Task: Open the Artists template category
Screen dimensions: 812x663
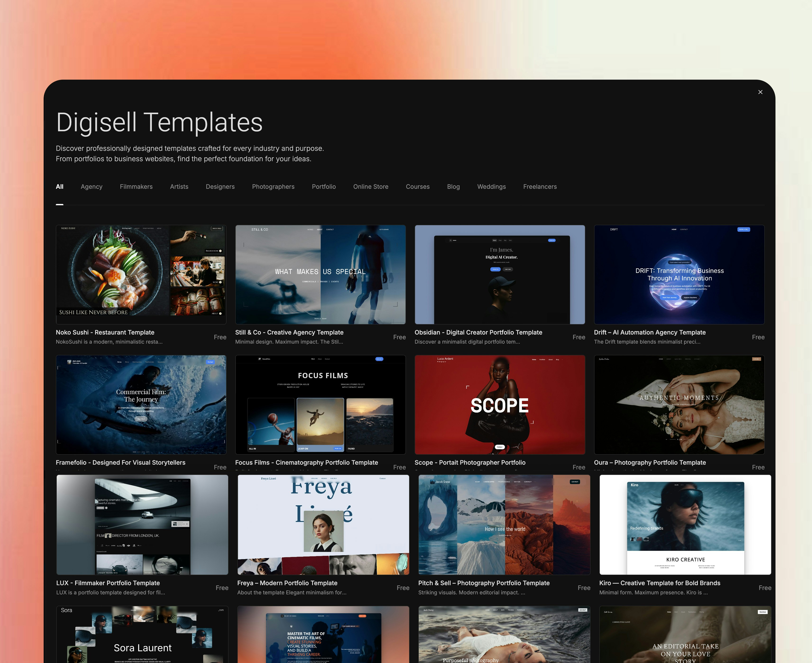Action: (x=179, y=186)
